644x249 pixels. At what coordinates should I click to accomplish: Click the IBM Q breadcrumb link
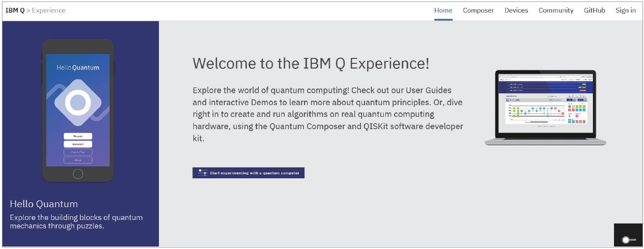15,10
